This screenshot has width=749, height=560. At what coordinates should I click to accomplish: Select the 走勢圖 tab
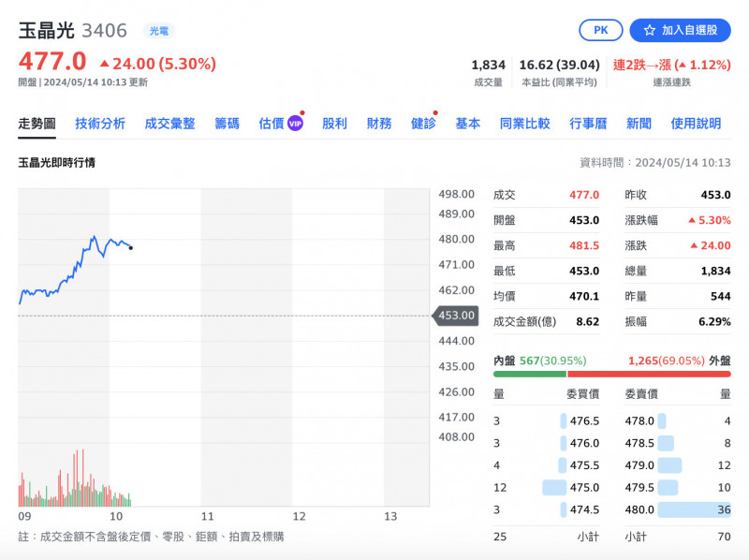pyautogui.click(x=37, y=124)
